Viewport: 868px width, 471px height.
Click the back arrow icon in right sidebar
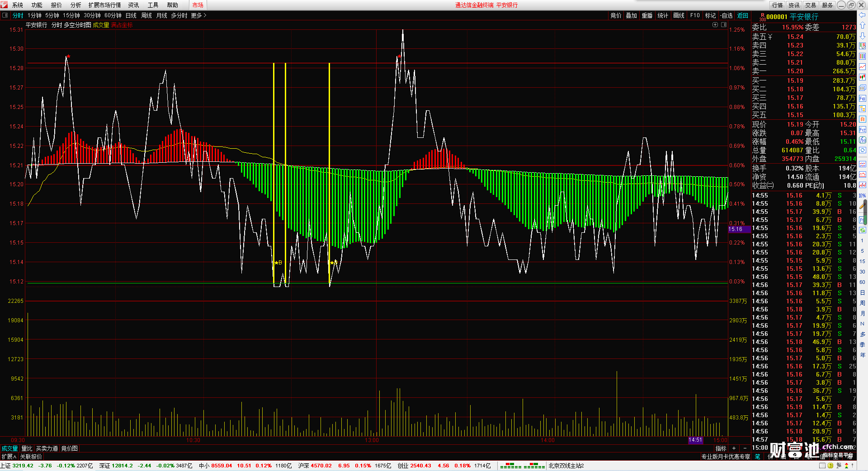(863, 15)
